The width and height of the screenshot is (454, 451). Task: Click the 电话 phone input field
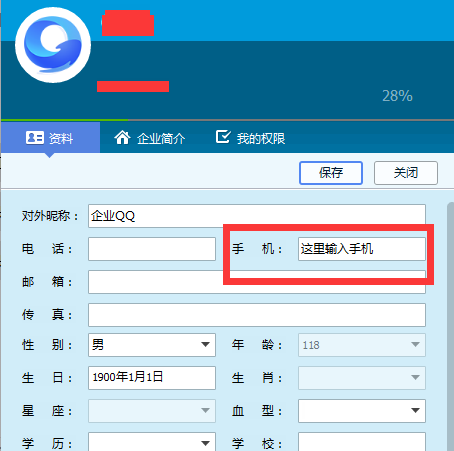tap(152, 249)
